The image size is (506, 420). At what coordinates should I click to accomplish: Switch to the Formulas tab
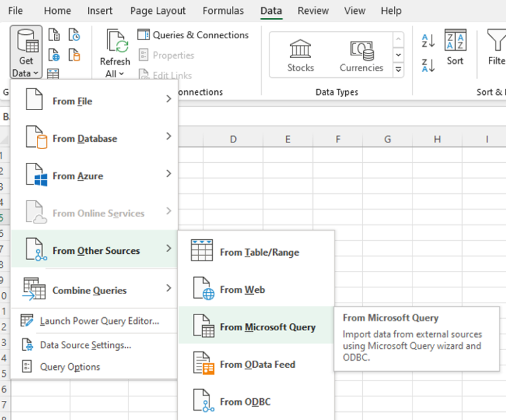coord(223,11)
